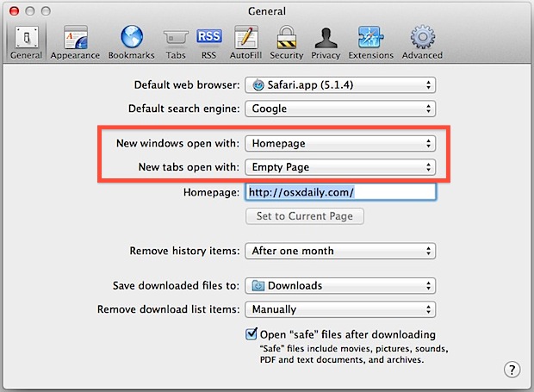
Task: Click the "General" window title text
Action: pyautogui.click(x=267, y=11)
